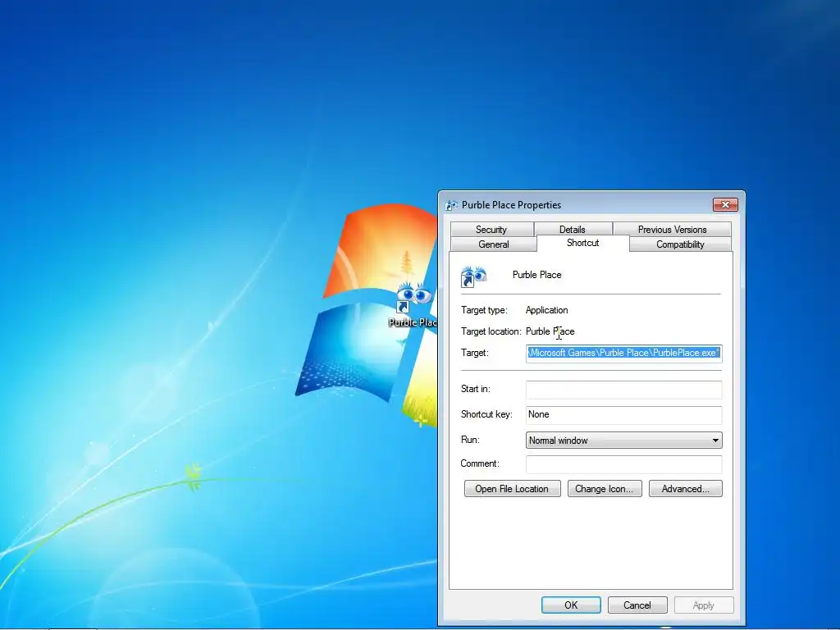Click the grayed-out Apply button
The height and width of the screenshot is (630, 840).
[x=703, y=605]
